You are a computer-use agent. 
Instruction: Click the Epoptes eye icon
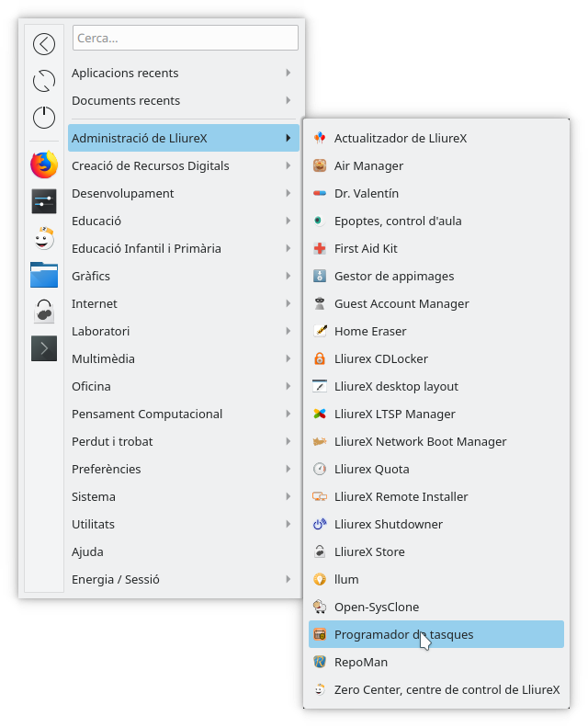click(x=320, y=221)
